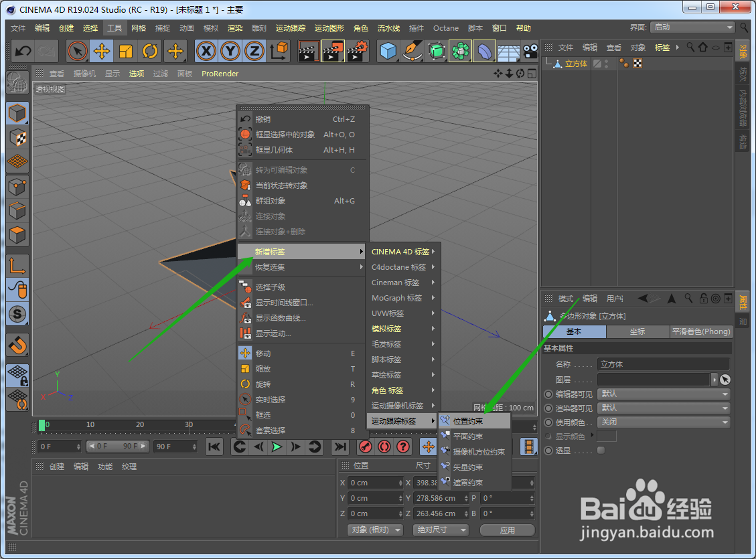Toggle X axis lock
The image size is (756, 559).
point(206,51)
